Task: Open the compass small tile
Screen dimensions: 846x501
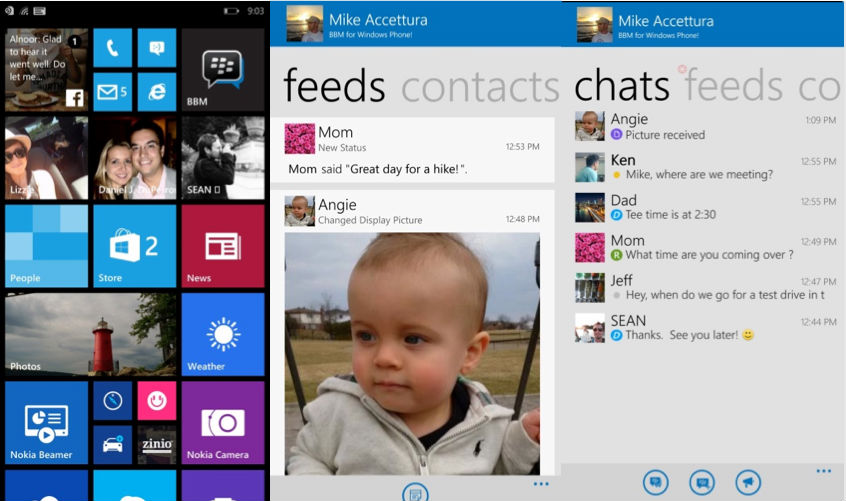Action: (113, 401)
